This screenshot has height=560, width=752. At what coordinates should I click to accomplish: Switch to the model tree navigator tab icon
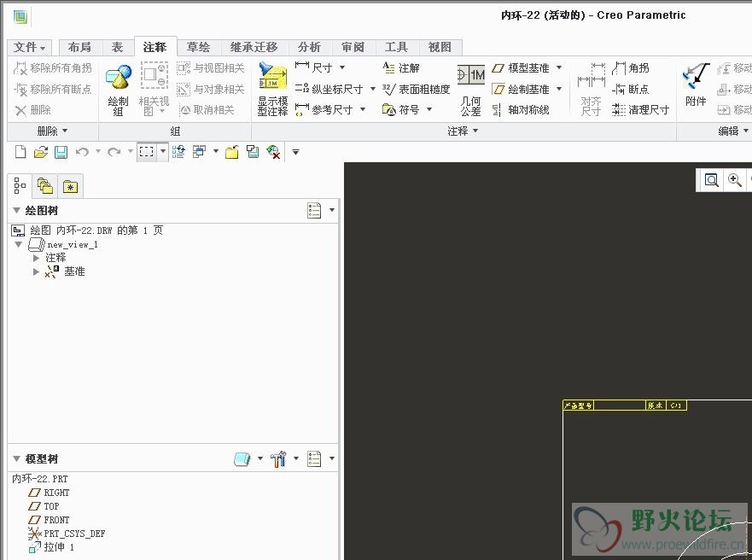20,185
